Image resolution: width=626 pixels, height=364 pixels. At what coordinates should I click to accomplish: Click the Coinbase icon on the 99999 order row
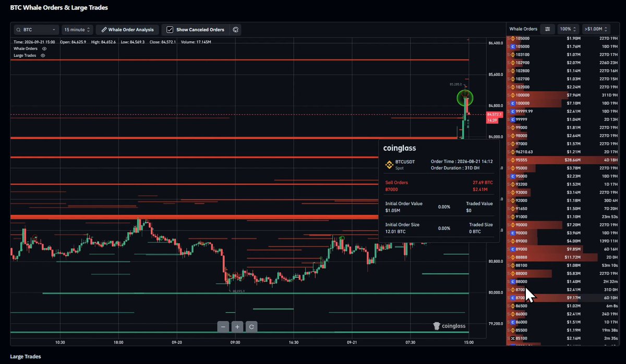(512, 119)
